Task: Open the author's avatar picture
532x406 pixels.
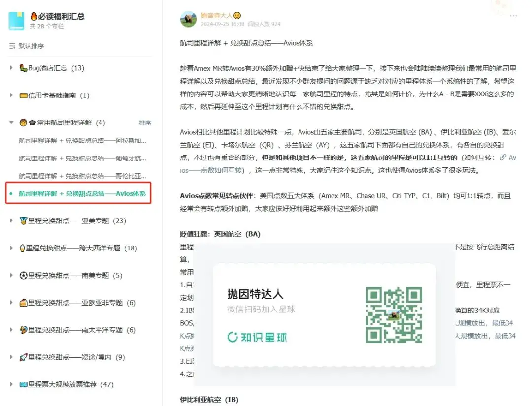Action: (189, 19)
